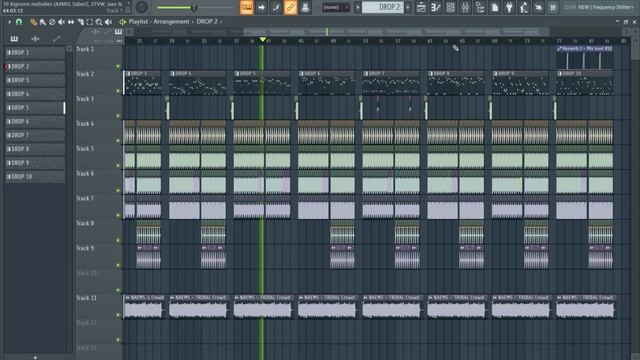Viewport: 640px width, 360px height.
Task: Select the Slip tool
Action: [x=71, y=22]
